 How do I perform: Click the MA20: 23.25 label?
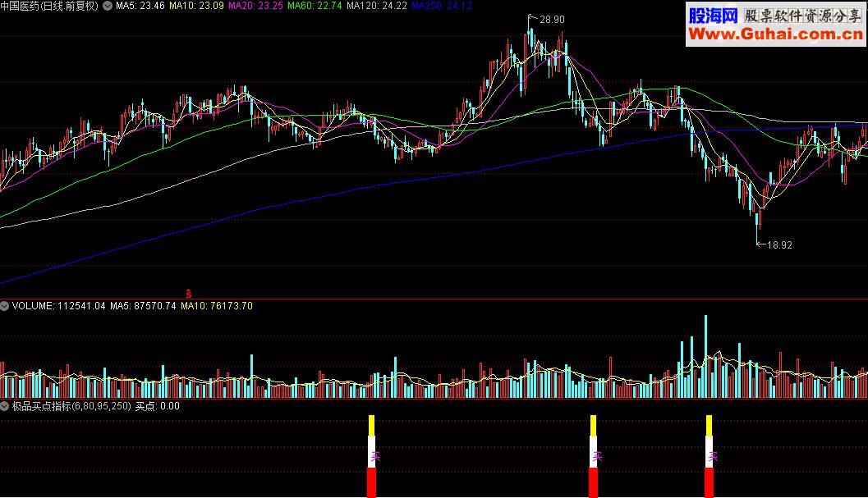coord(255,6)
